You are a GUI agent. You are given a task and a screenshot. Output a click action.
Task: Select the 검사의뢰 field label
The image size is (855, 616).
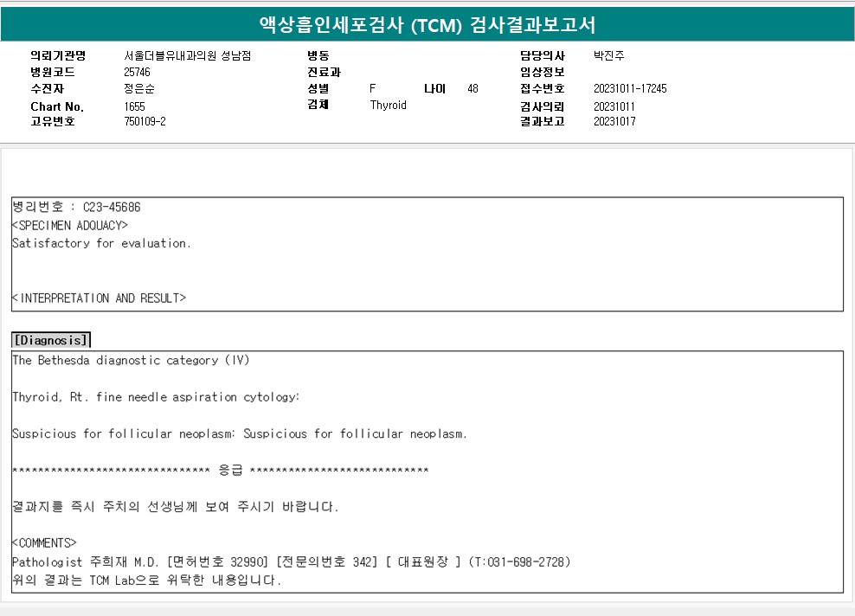coord(542,106)
